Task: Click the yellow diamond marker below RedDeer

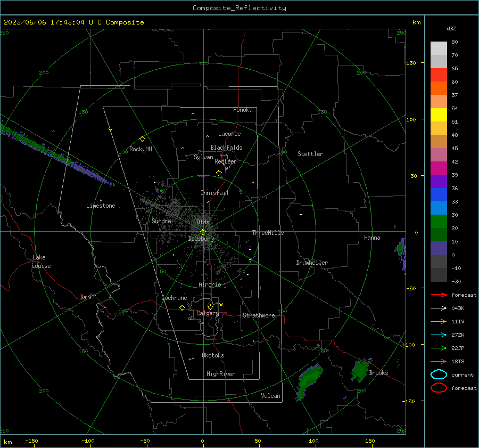Action: (219, 173)
